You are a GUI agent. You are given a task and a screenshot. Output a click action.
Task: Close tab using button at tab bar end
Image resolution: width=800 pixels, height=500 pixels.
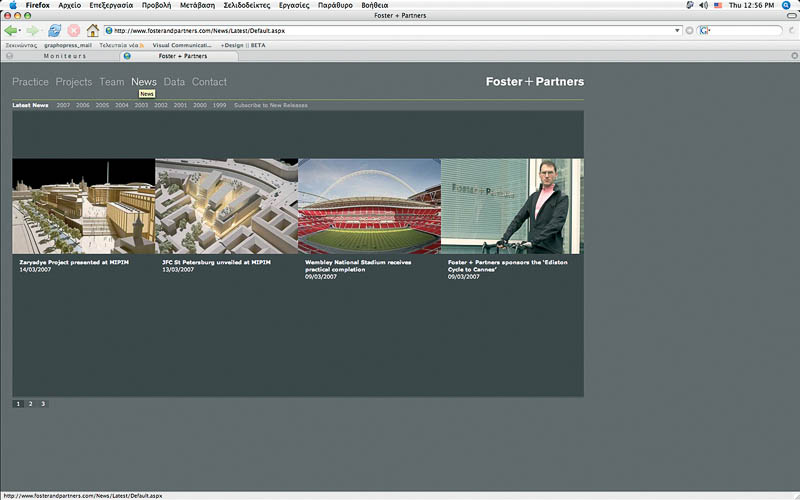click(x=794, y=56)
